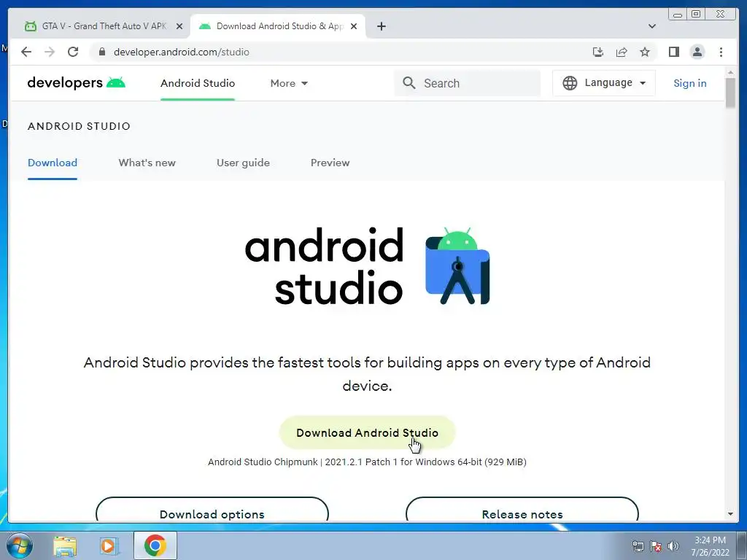This screenshot has height=560, width=747.
Task: Expand the More dropdown menu
Action: pyautogui.click(x=289, y=83)
